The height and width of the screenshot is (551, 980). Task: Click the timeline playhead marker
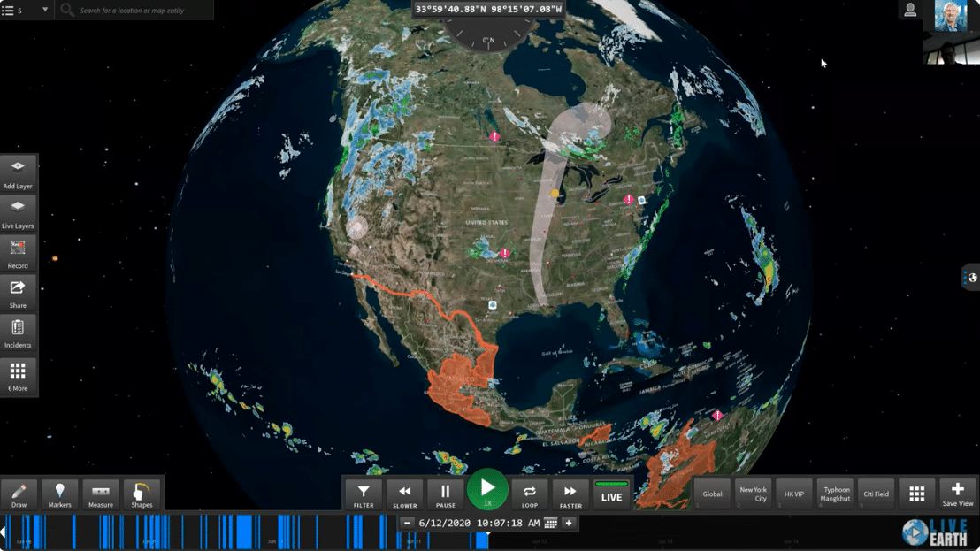pos(487,532)
